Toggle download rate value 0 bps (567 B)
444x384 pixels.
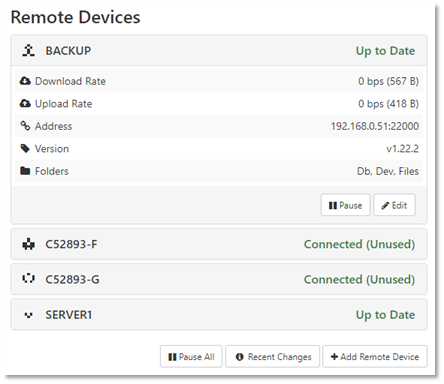tap(388, 81)
